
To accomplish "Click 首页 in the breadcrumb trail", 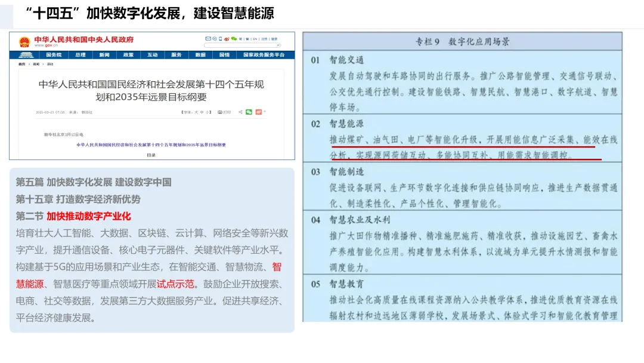I will click(x=22, y=64).
